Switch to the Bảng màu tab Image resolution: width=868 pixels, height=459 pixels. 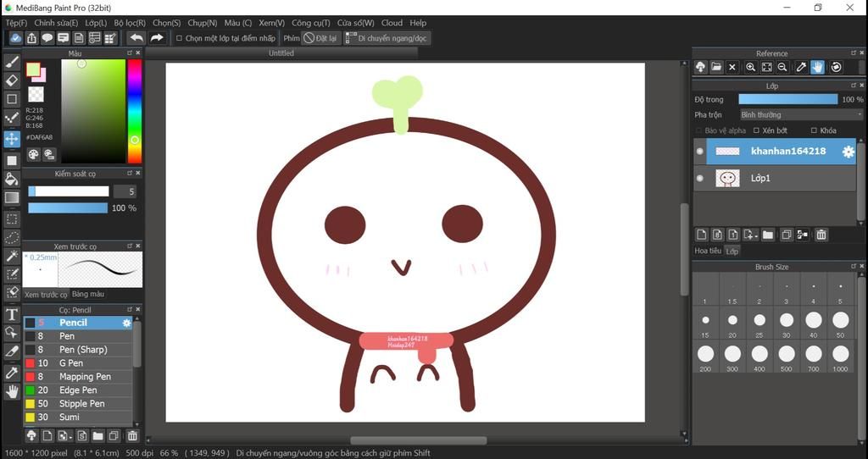coord(88,294)
